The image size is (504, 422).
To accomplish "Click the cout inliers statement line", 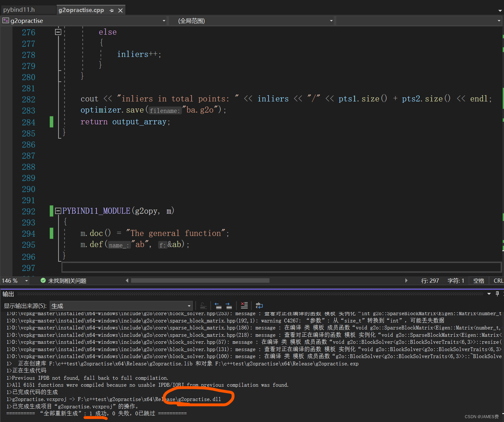I will (286, 99).
